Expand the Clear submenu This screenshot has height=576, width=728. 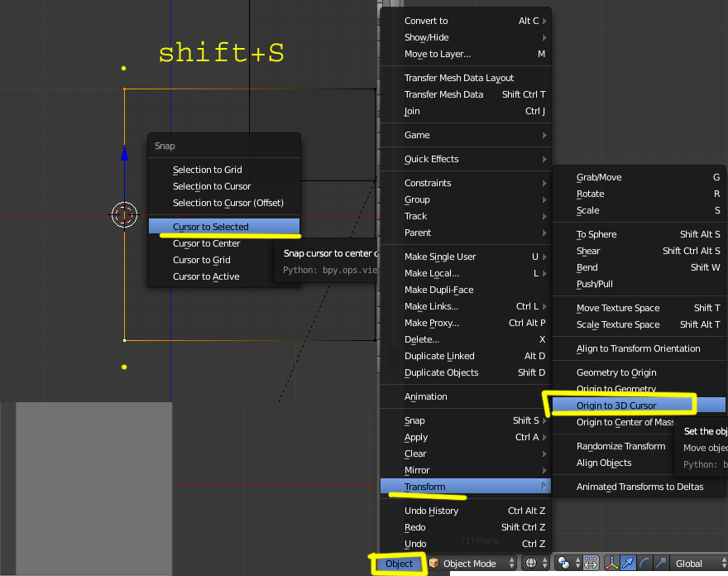[x=466, y=454]
